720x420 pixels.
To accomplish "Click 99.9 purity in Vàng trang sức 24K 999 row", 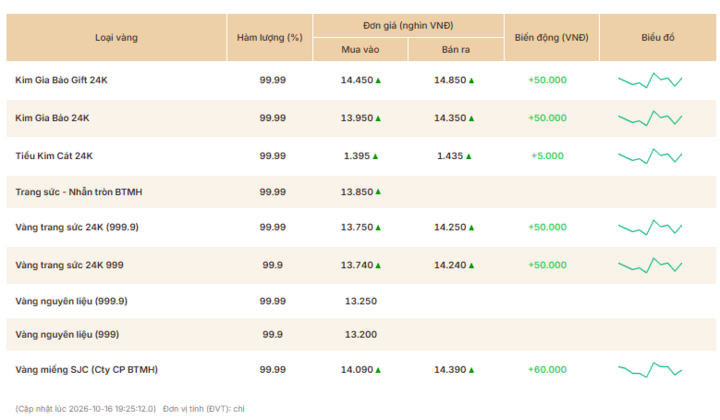I will coord(273,265).
